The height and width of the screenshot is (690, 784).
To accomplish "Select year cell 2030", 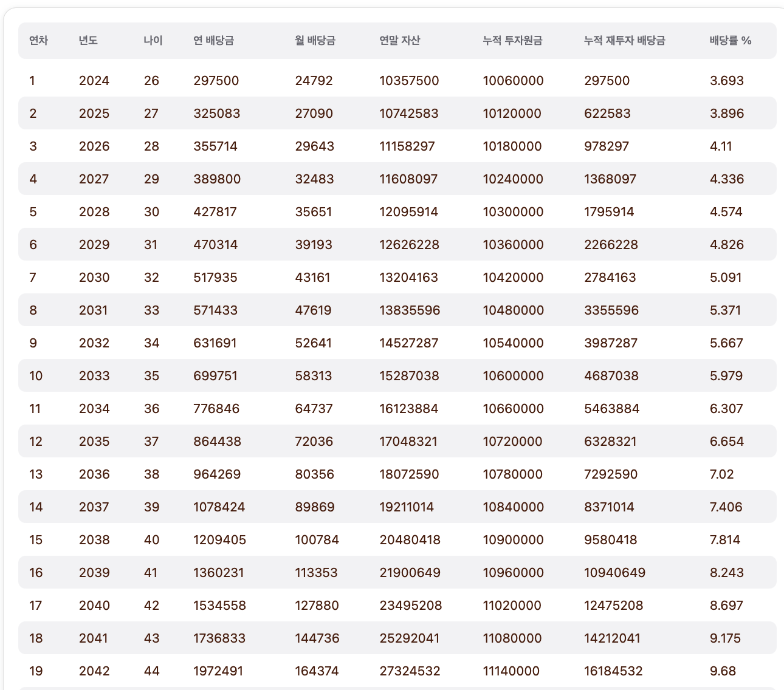I will coord(94,278).
